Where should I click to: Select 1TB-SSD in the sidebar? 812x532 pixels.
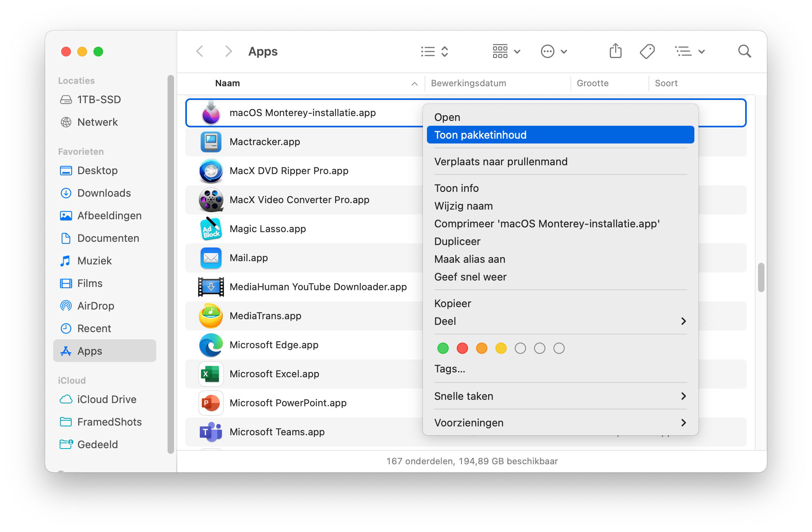[105, 100]
